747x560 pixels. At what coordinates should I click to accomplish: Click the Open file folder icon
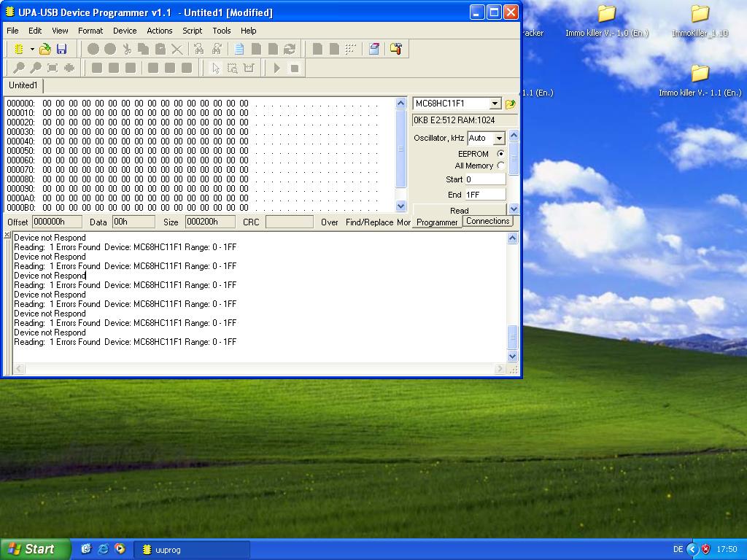[45, 49]
